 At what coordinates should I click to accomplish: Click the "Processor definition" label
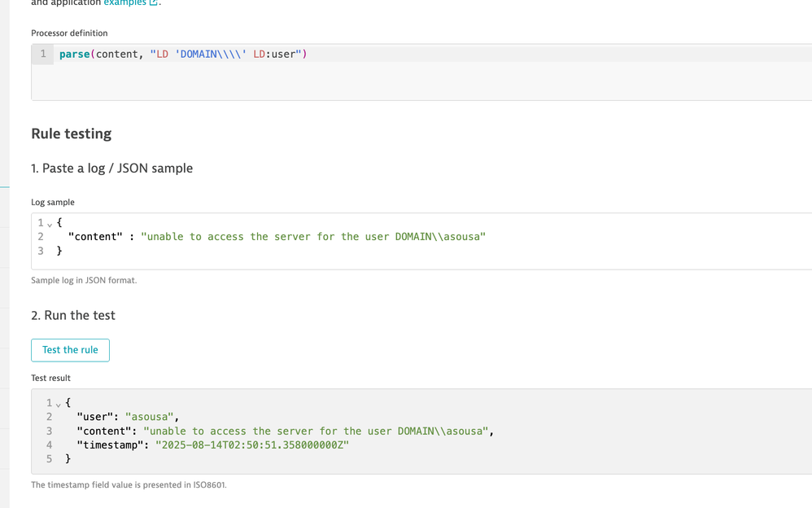[69, 33]
